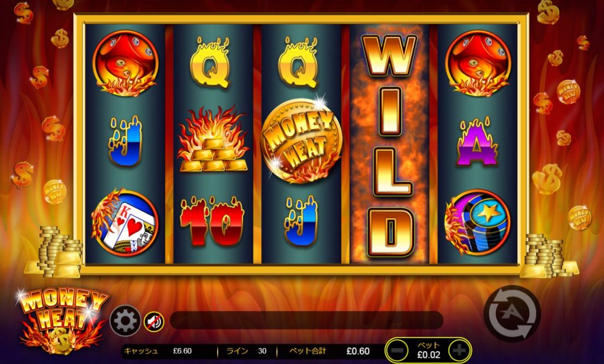Click the flaming Q on second reel
Viewport: 604px width, 364px height.
tap(210, 63)
